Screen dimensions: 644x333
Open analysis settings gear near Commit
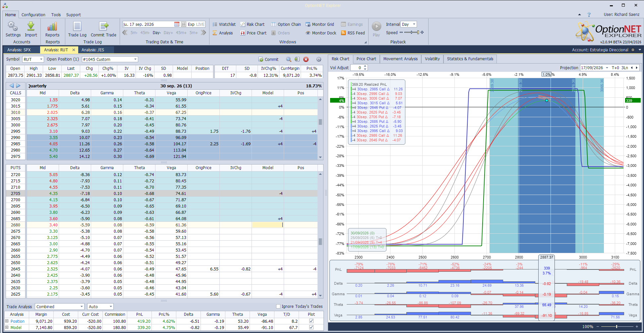[x=319, y=59]
